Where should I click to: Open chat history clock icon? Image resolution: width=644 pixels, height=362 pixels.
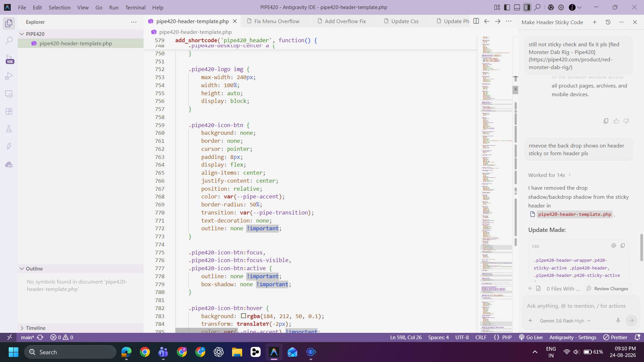pyautogui.click(x=608, y=22)
